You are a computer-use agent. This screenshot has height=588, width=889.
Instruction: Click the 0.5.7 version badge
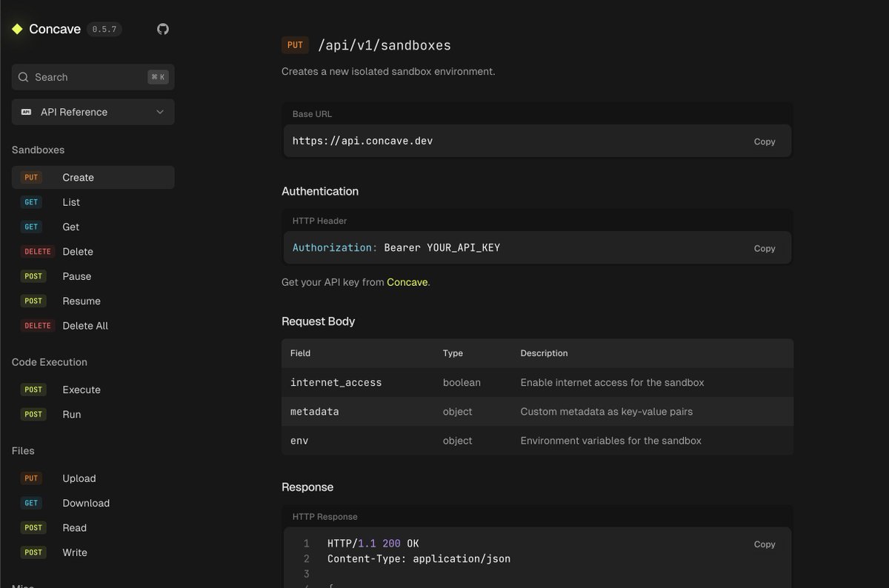pyautogui.click(x=104, y=30)
